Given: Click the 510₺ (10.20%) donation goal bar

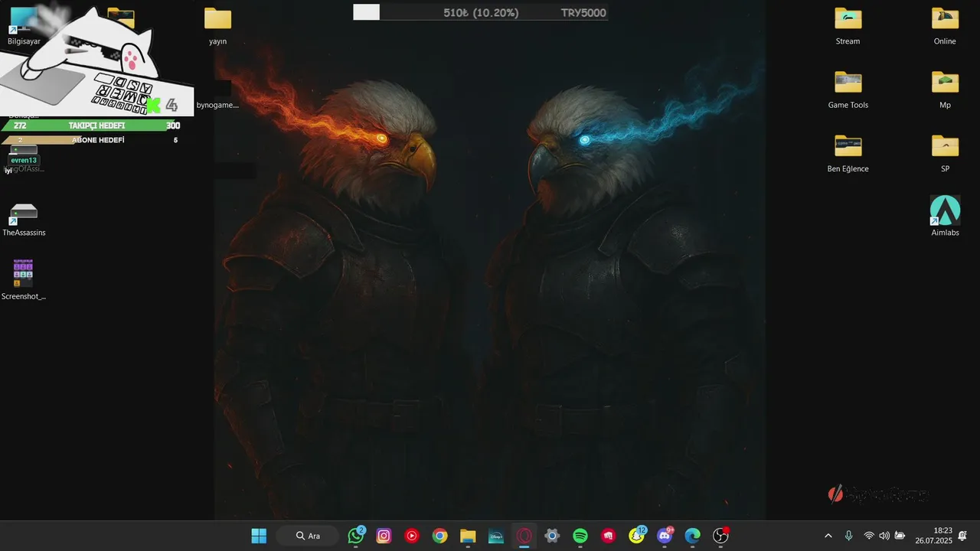Looking at the screenshot, I should tap(480, 12).
